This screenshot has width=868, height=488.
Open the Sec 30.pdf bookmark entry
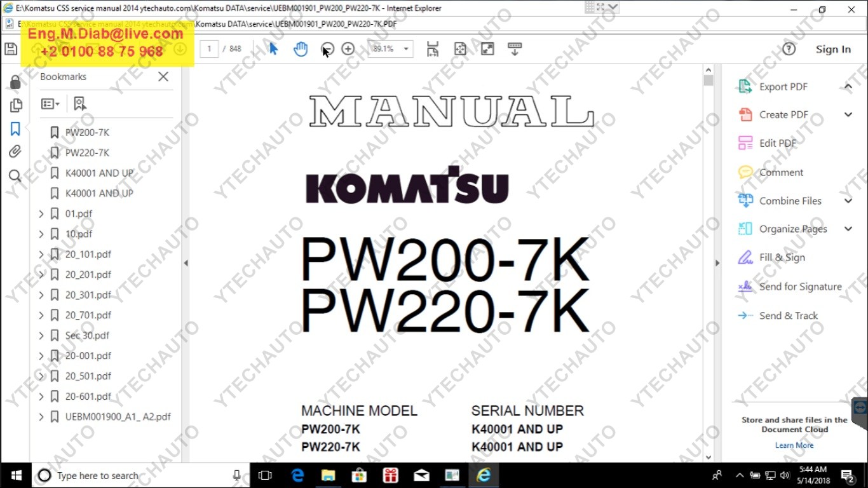coord(87,335)
